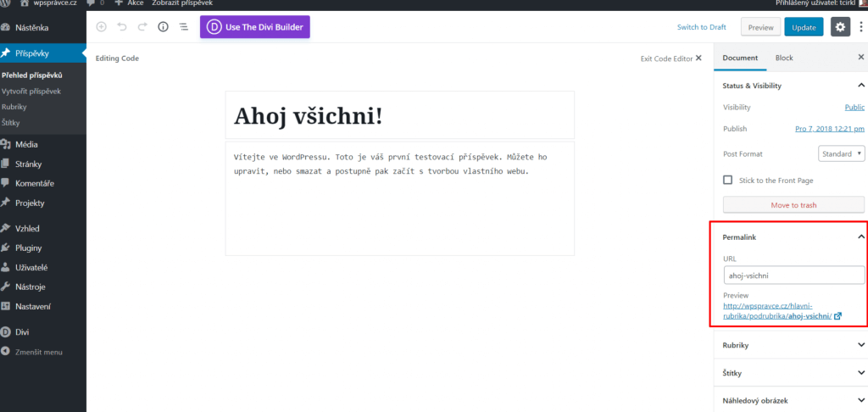The width and height of the screenshot is (868, 412).
Task: Click the Stránky pages icon
Action: [6, 164]
